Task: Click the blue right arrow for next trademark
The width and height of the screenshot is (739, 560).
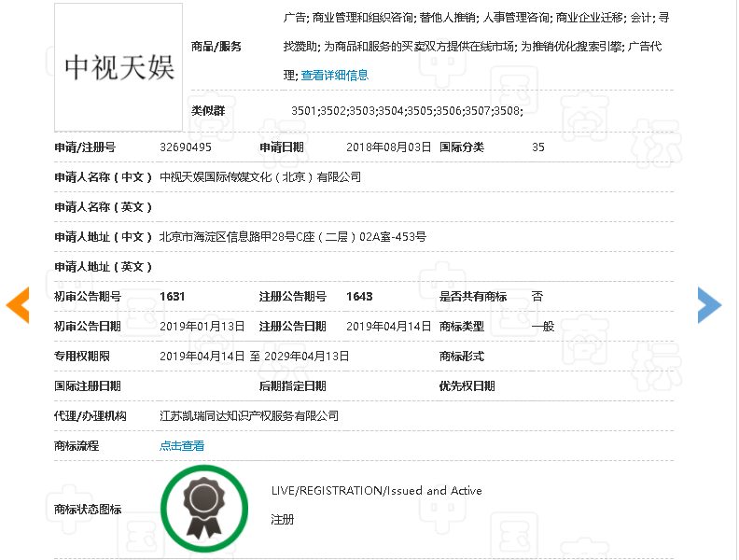Action: pos(709,304)
